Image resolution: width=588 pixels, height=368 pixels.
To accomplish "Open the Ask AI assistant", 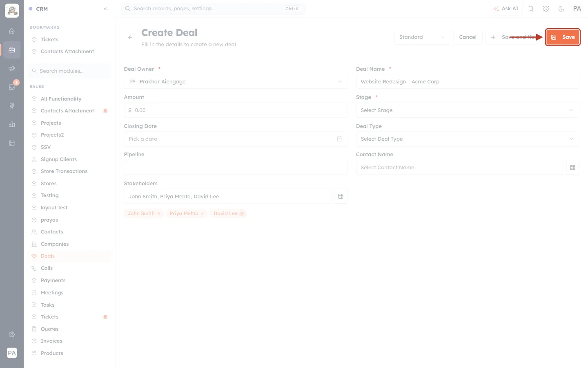I will click(506, 9).
